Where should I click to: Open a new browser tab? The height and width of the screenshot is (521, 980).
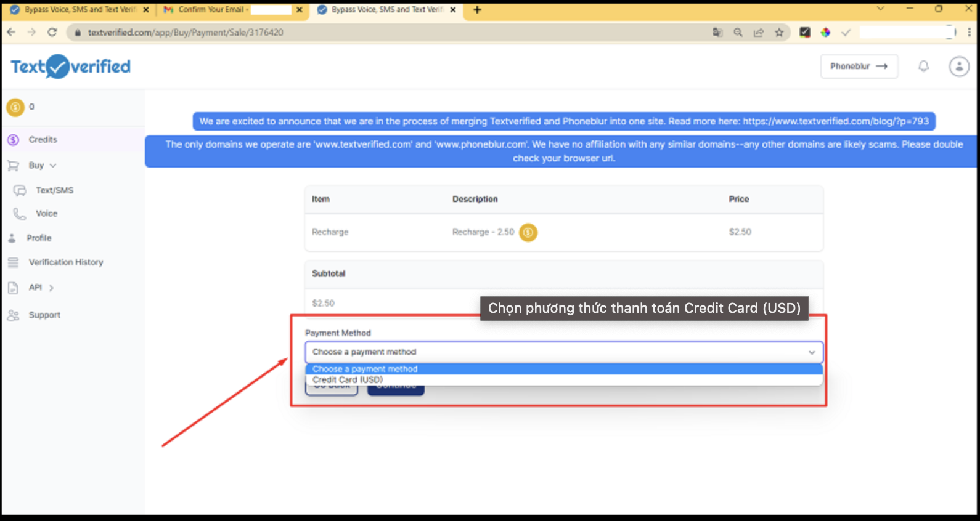477,10
